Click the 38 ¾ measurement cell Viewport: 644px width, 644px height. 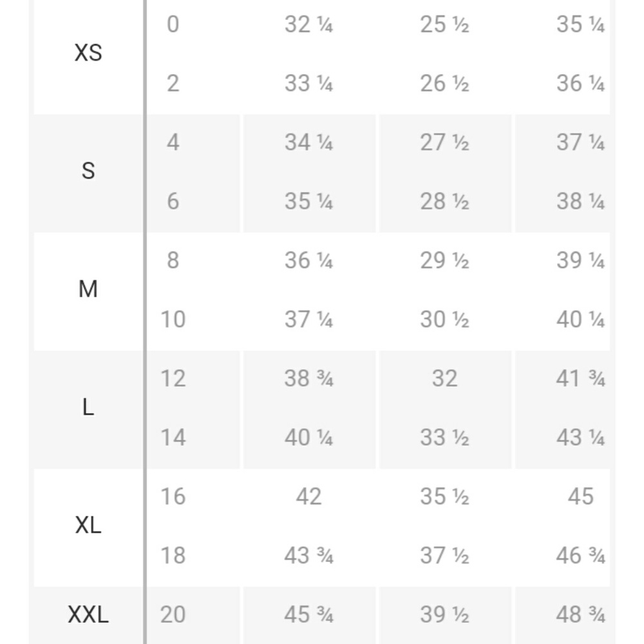[308, 378]
